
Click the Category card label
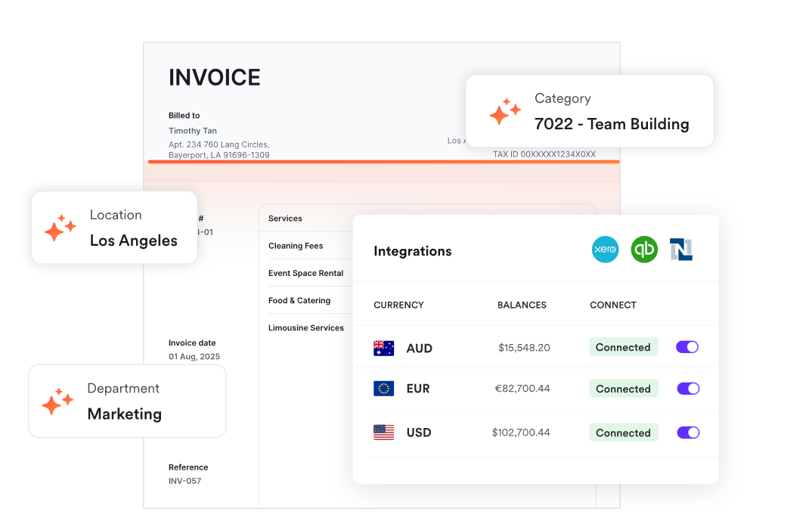563,98
